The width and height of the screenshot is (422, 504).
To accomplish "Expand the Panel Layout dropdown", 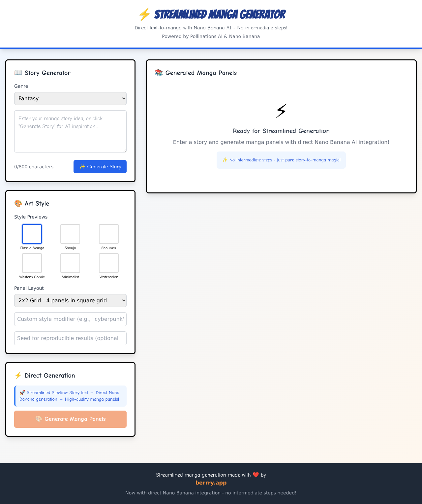I will pyautogui.click(x=70, y=301).
